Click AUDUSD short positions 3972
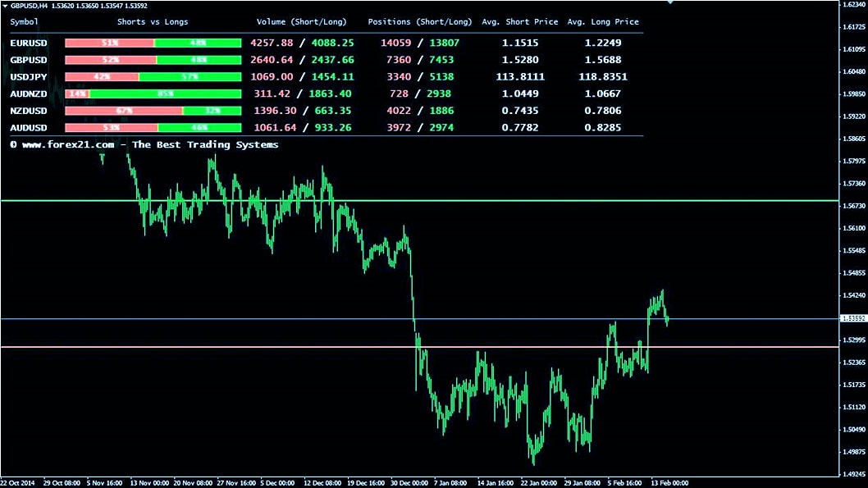This screenshot has width=868, height=488. [x=399, y=127]
